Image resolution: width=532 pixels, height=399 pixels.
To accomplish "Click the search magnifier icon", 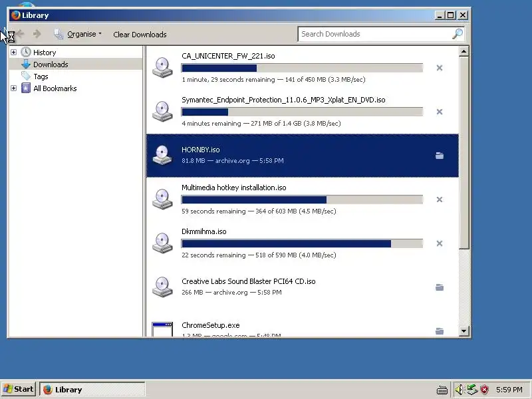I will [x=458, y=34].
